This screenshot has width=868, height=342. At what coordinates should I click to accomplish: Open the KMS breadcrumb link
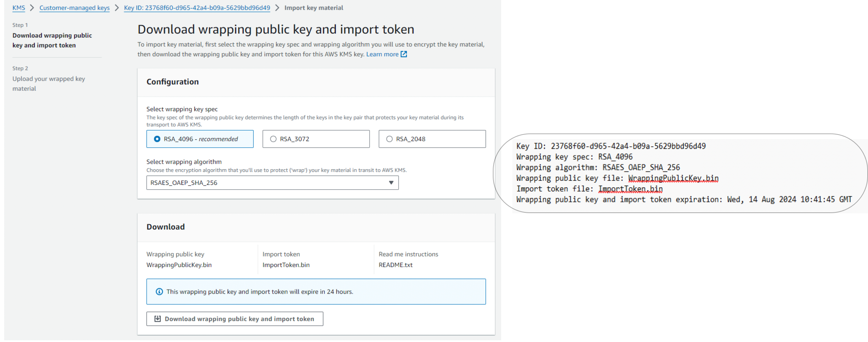[18, 8]
